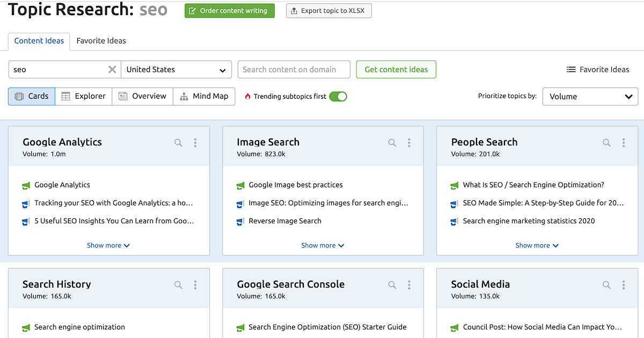
Task: Click search icon on People Search card
Action: (x=606, y=143)
